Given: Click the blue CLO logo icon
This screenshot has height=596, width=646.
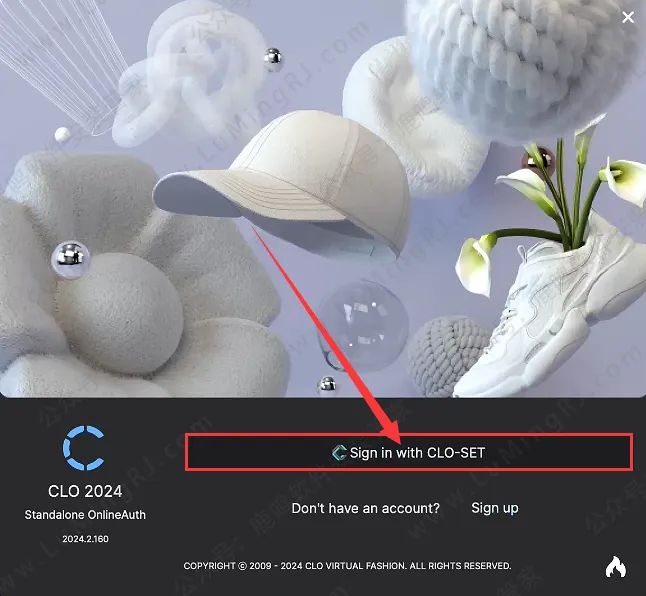Looking at the screenshot, I should pyautogui.click(x=84, y=448).
